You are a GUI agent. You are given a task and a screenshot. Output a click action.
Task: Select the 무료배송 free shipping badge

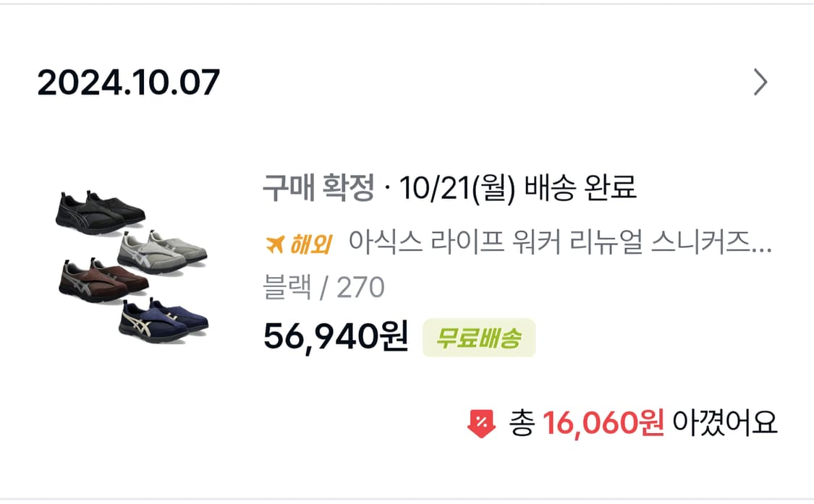point(478,337)
